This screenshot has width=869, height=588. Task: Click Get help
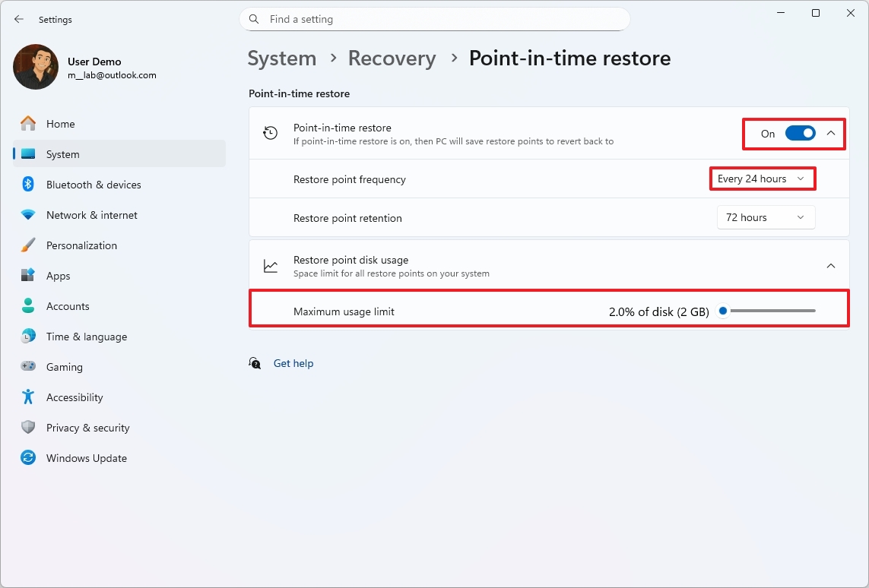[x=293, y=363]
